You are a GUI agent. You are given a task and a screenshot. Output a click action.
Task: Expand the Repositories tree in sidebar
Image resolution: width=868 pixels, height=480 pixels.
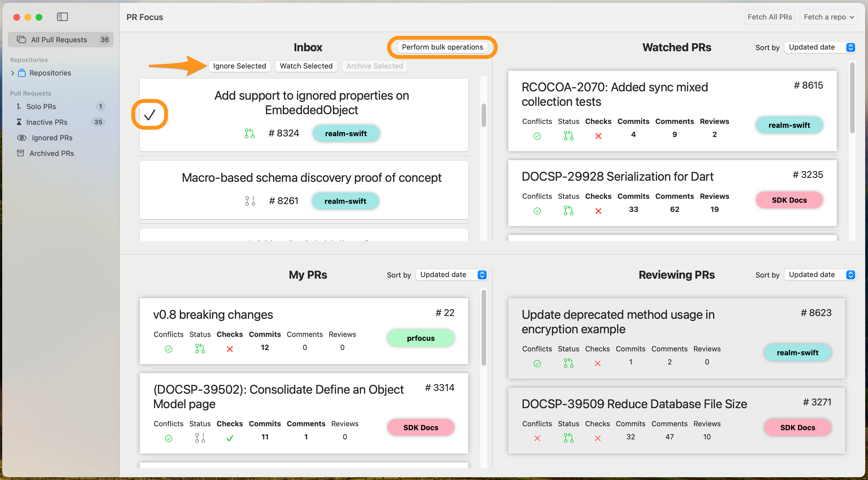click(13, 73)
